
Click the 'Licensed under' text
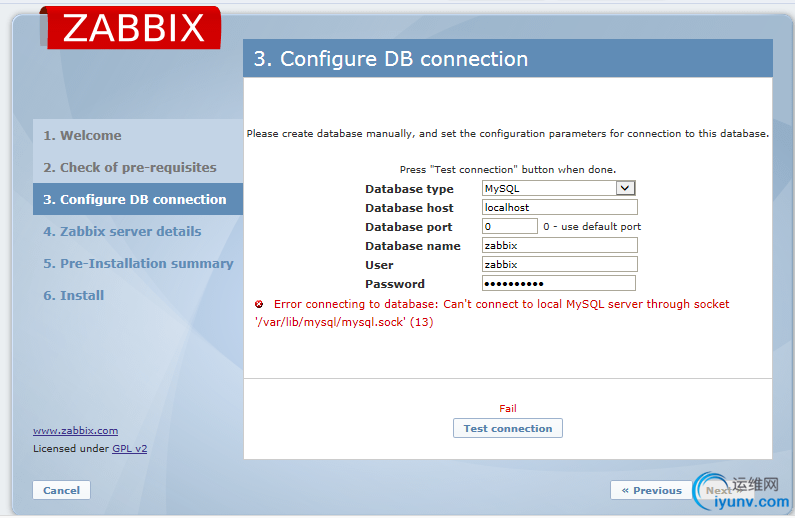point(71,449)
